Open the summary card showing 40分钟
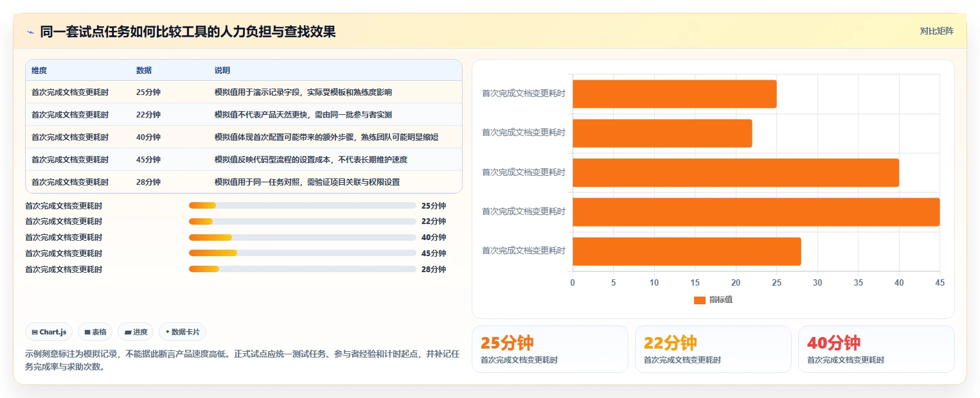 (876, 349)
